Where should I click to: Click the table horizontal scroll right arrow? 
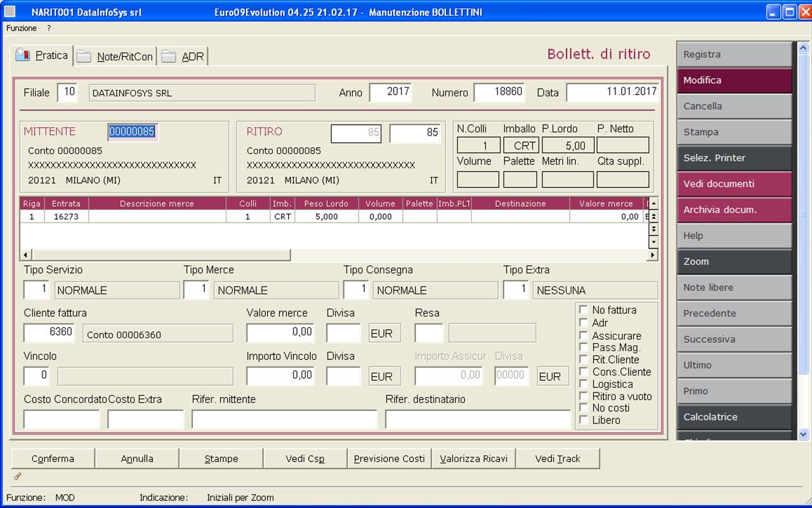(x=653, y=255)
